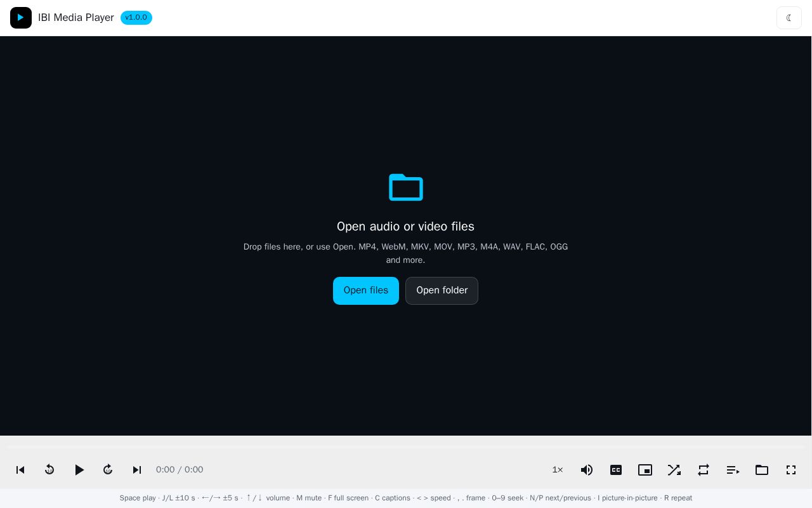
Task: Seek along the playback progress bar
Action: [406, 447]
